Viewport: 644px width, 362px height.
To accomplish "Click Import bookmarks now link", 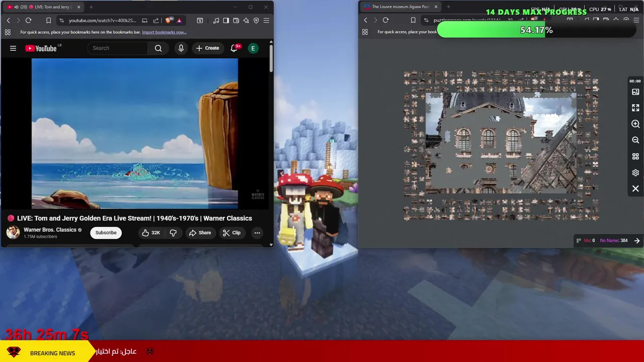I will [x=164, y=32].
